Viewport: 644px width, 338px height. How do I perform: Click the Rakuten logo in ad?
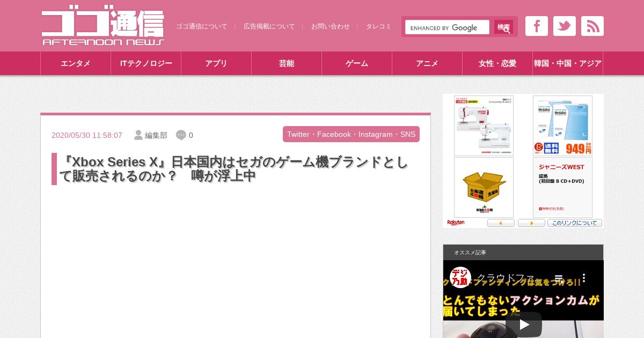[456, 223]
